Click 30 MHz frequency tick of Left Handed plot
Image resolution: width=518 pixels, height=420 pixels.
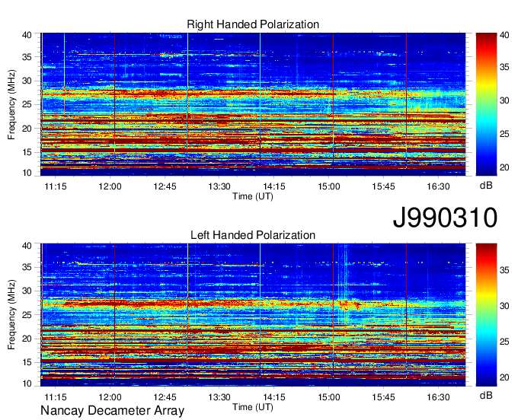[27, 291]
